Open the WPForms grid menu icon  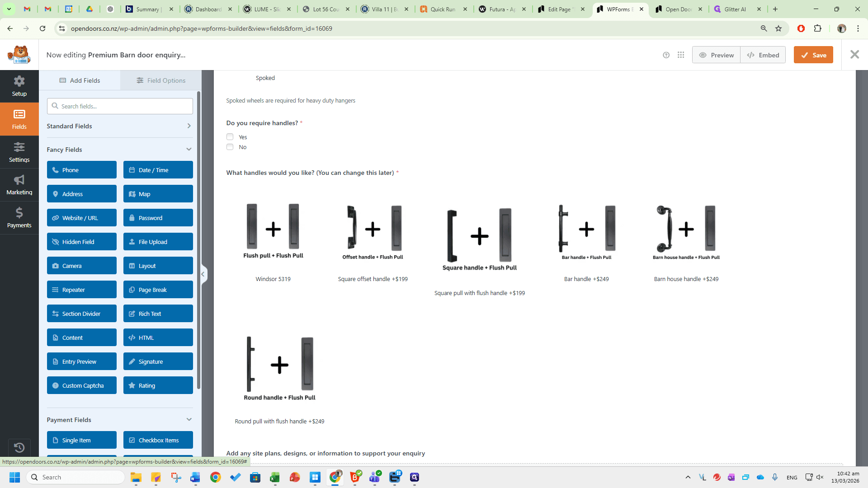681,55
